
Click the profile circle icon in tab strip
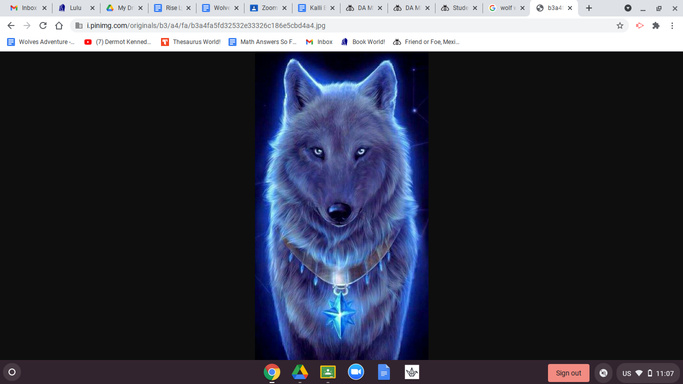point(628,8)
